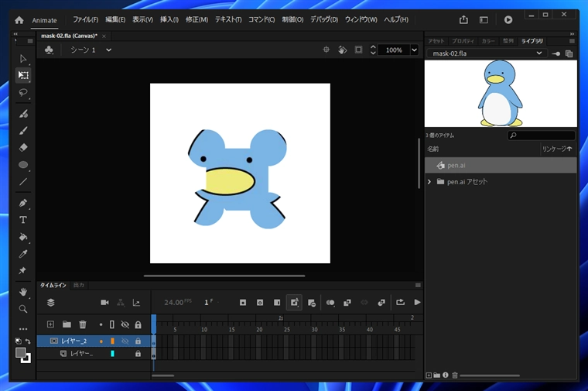Open timeline layers view options icon
This screenshot has width=588, height=391.
(x=51, y=303)
